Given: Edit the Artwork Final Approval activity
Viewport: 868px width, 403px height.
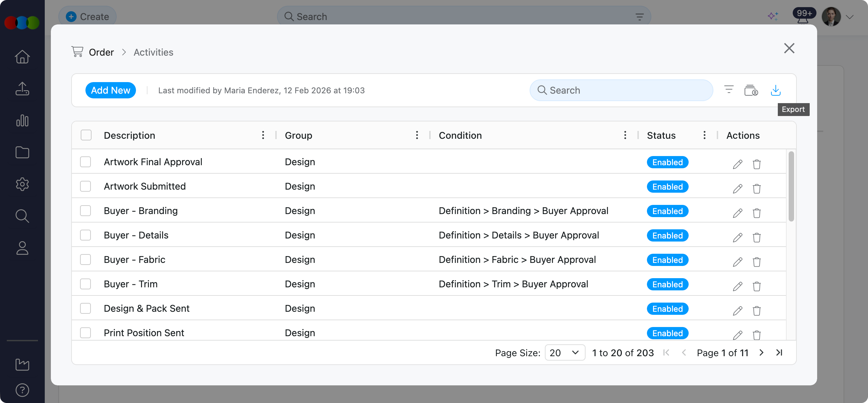Looking at the screenshot, I should (737, 164).
